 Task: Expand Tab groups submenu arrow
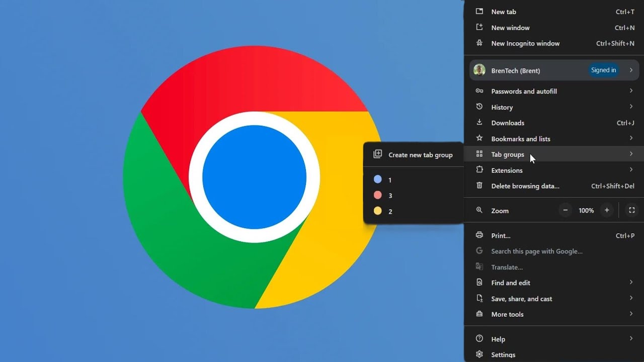coord(631,154)
